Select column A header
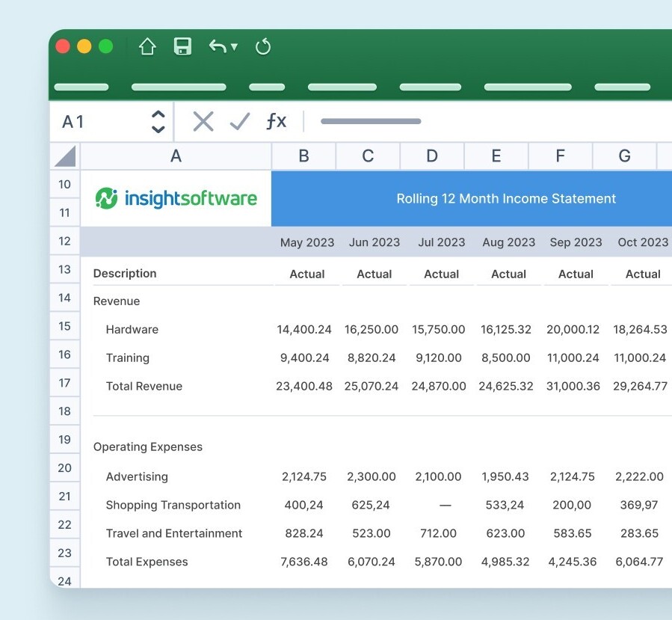672x620 pixels. (176, 156)
